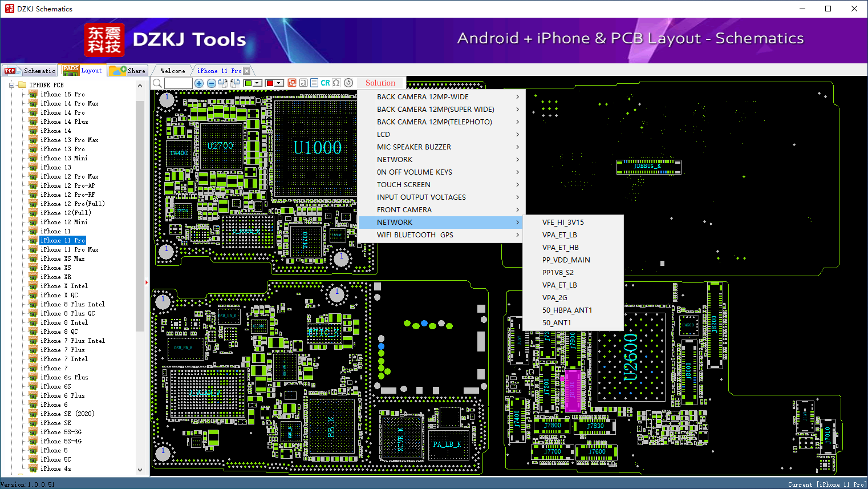The image size is (868, 489).
Task: Click the PCB icon beside iPhone 14
Action: (x=33, y=131)
